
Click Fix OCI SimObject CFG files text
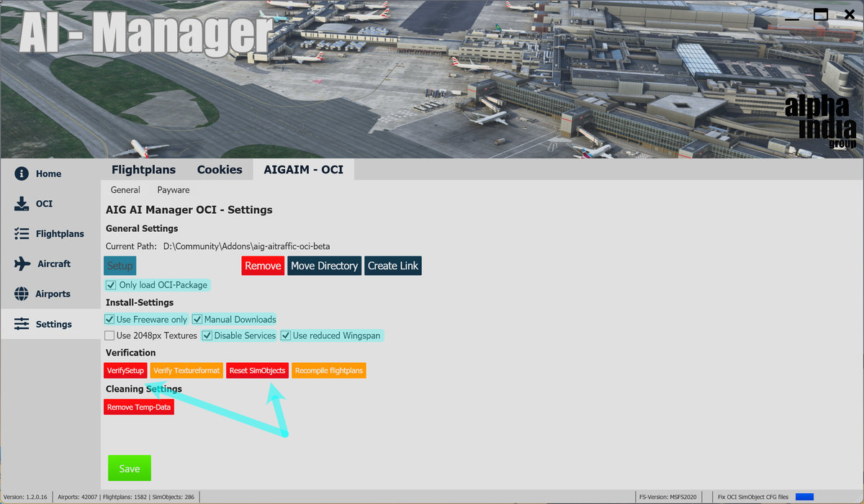(754, 497)
